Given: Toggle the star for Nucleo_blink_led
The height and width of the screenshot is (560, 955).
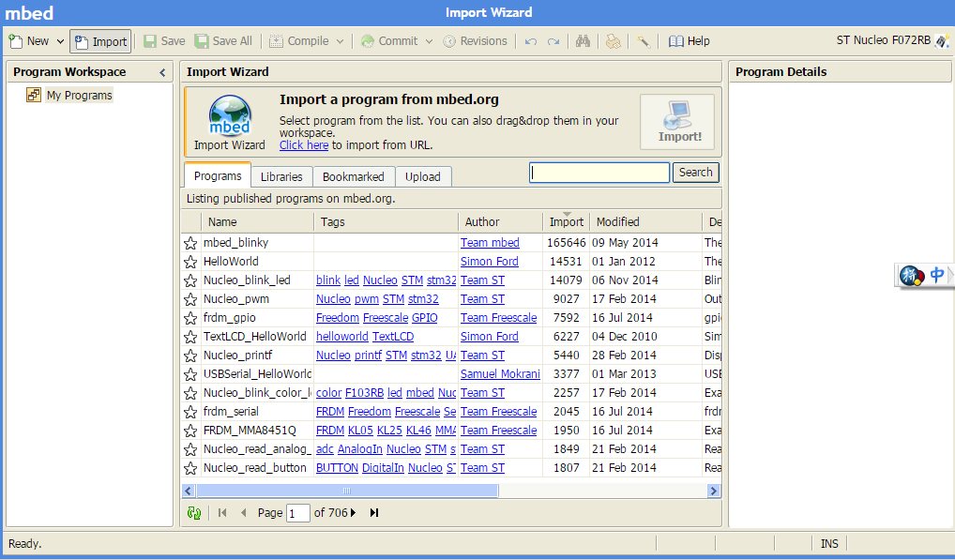Looking at the screenshot, I should point(190,280).
